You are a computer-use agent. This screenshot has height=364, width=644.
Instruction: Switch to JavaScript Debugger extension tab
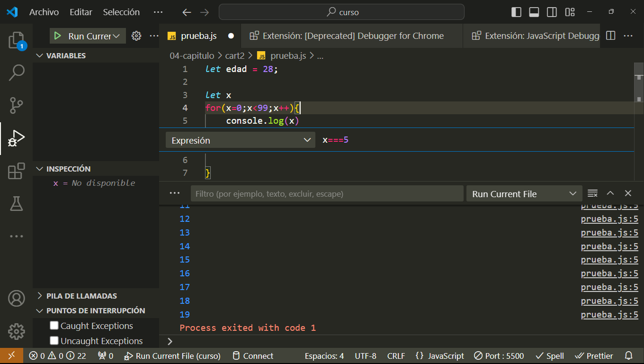click(531, 36)
